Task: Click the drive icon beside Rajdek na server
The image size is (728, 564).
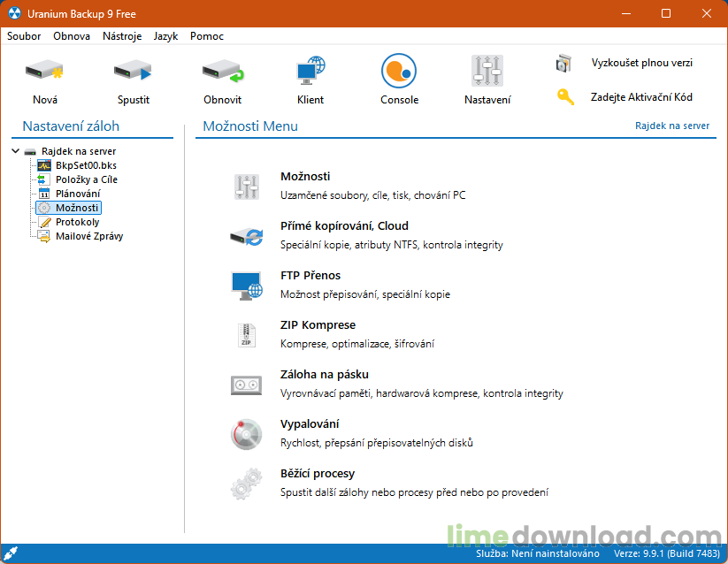Action: click(30, 152)
